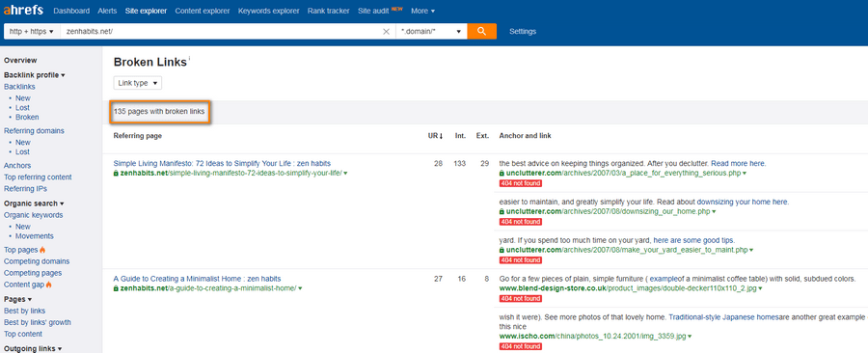Open Top pages in sidebar

[x=21, y=250]
